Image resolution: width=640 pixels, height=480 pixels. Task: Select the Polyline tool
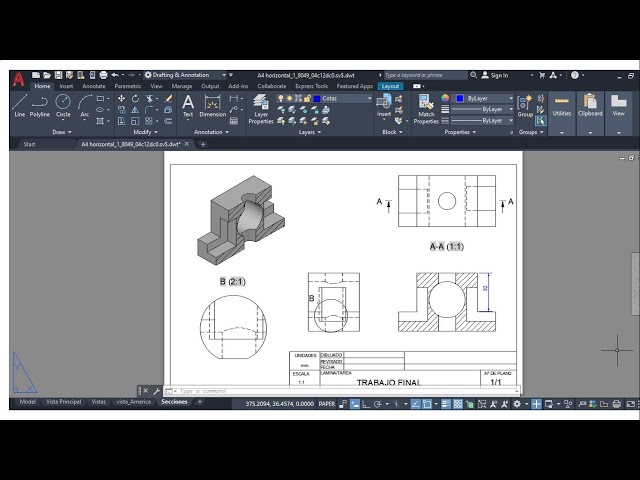pos(40,105)
